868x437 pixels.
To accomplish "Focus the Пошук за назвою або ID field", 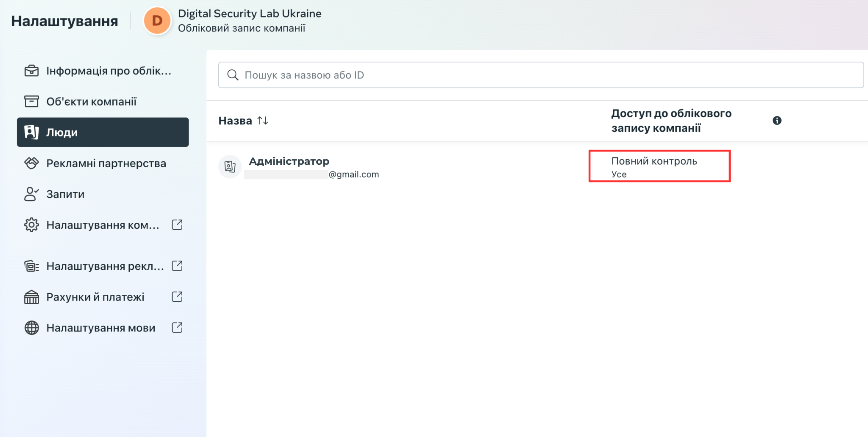I will pos(541,75).
